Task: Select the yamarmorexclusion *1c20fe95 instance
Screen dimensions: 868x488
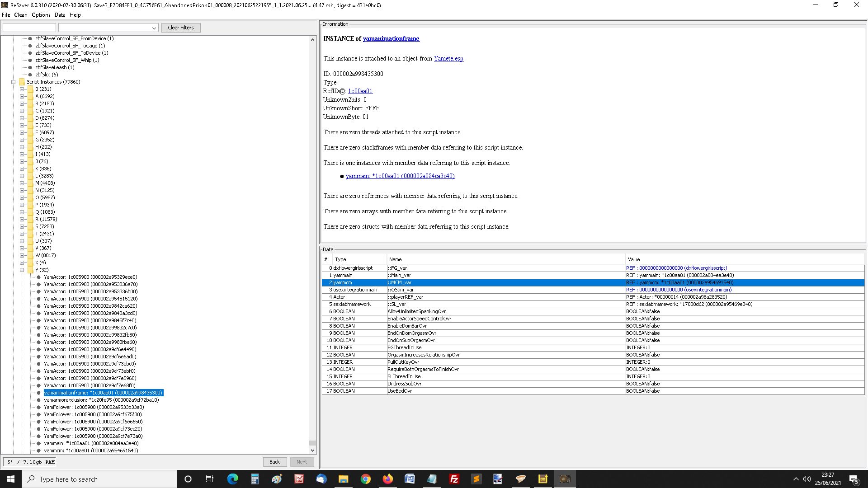Action: pyautogui.click(x=101, y=400)
